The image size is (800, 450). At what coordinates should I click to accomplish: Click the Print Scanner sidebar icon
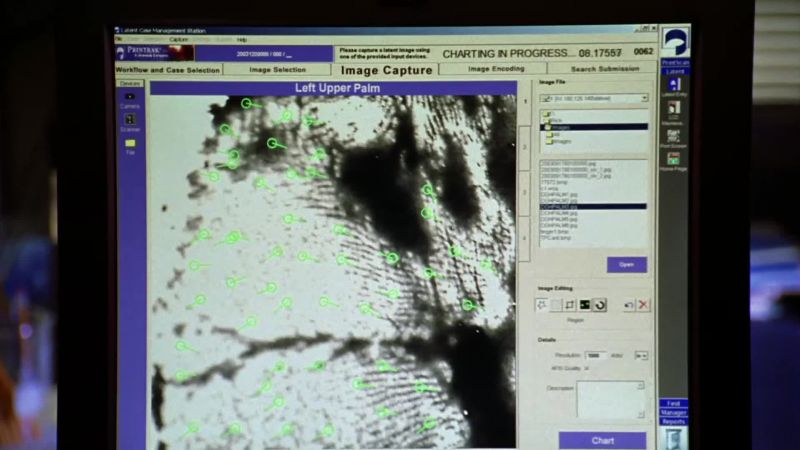673,136
